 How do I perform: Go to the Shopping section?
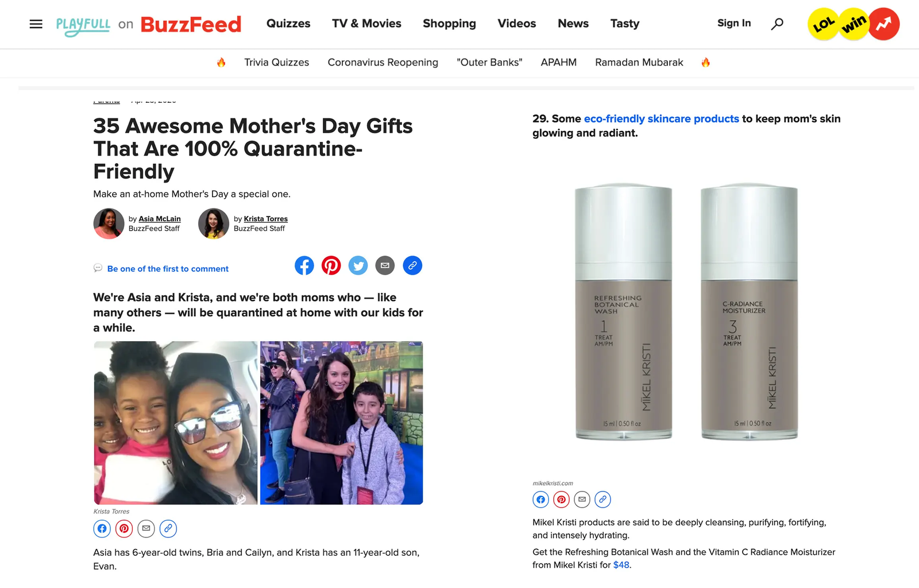pyautogui.click(x=449, y=24)
